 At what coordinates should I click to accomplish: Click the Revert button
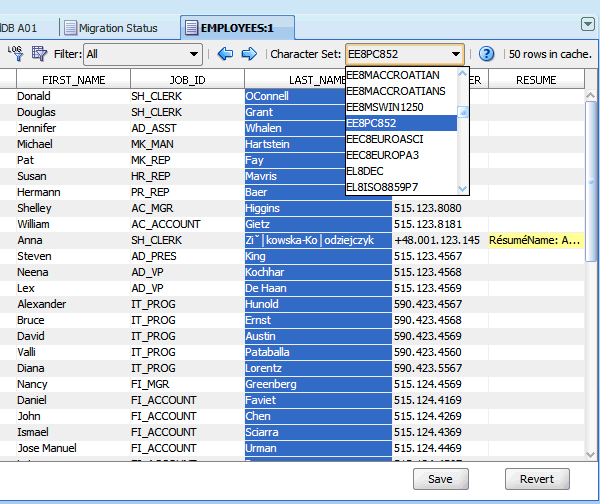537,479
